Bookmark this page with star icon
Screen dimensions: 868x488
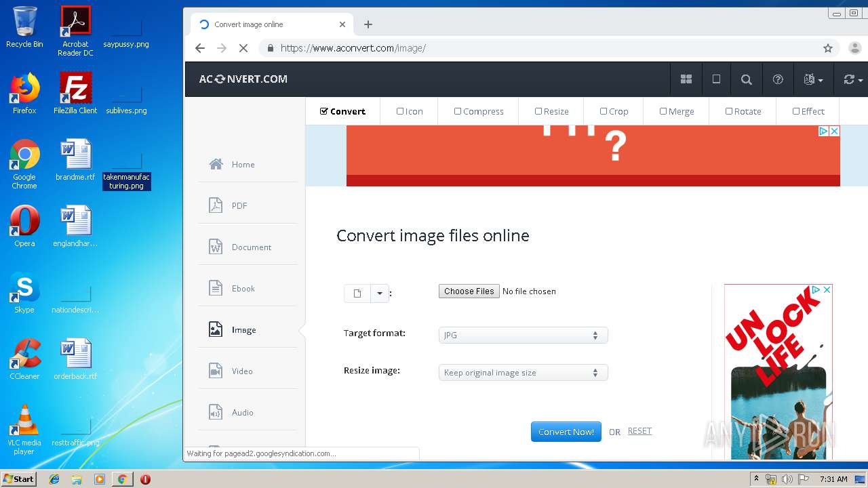(828, 48)
